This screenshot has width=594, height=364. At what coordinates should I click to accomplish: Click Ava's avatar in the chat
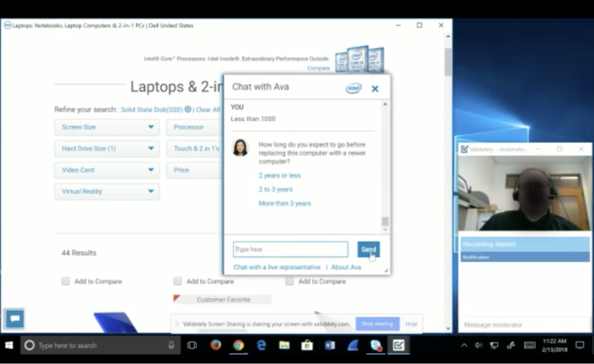point(240,148)
